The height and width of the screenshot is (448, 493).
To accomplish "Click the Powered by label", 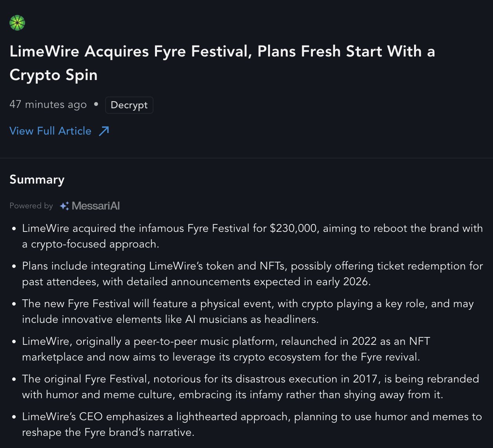I will tap(31, 206).
